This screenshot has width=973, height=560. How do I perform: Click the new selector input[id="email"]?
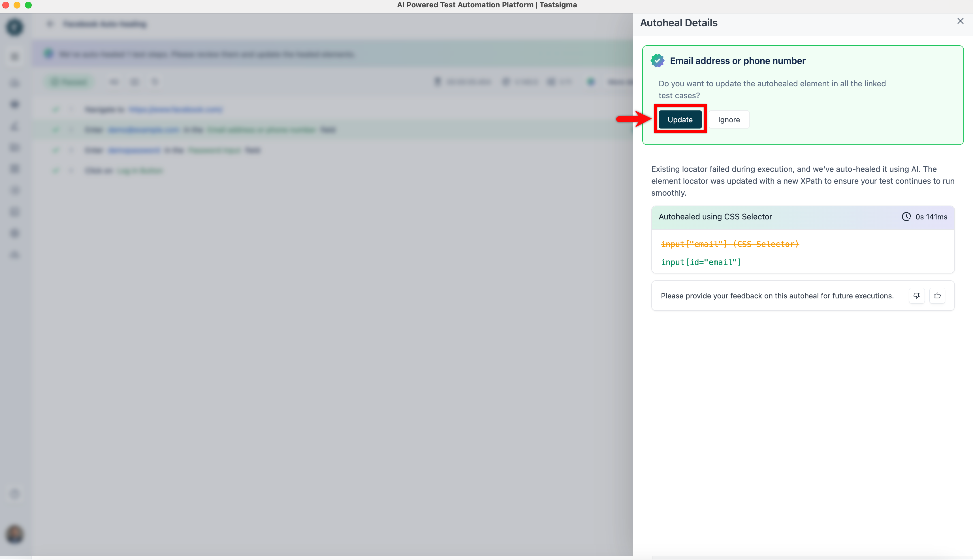(701, 262)
